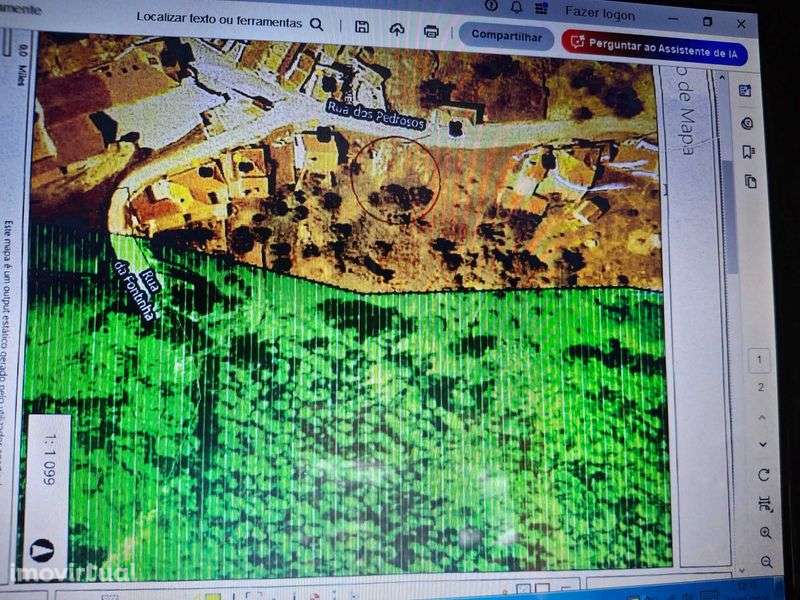Viewport: 800px width, 600px height.
Task: Save the PDF using the floppy disk icon
Action: click(x=362, y=27)
